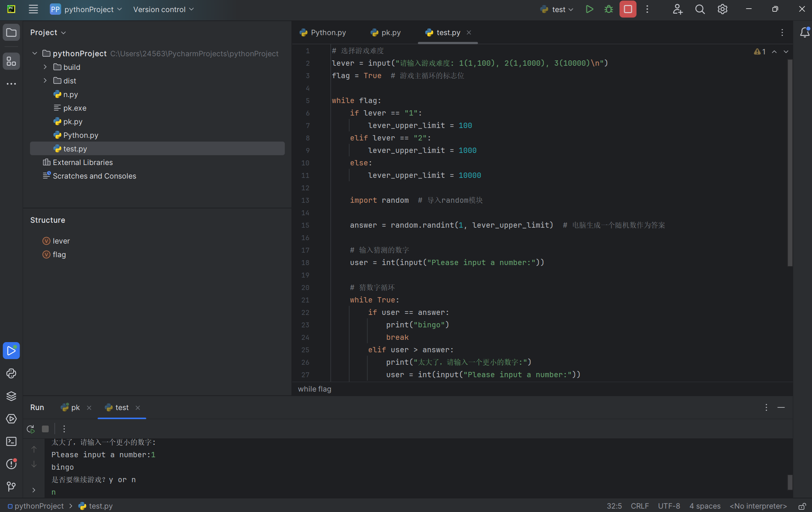The image size is (812, 512).
Task: Open the Terminal tool window
Action: click(x=11, y=441)
